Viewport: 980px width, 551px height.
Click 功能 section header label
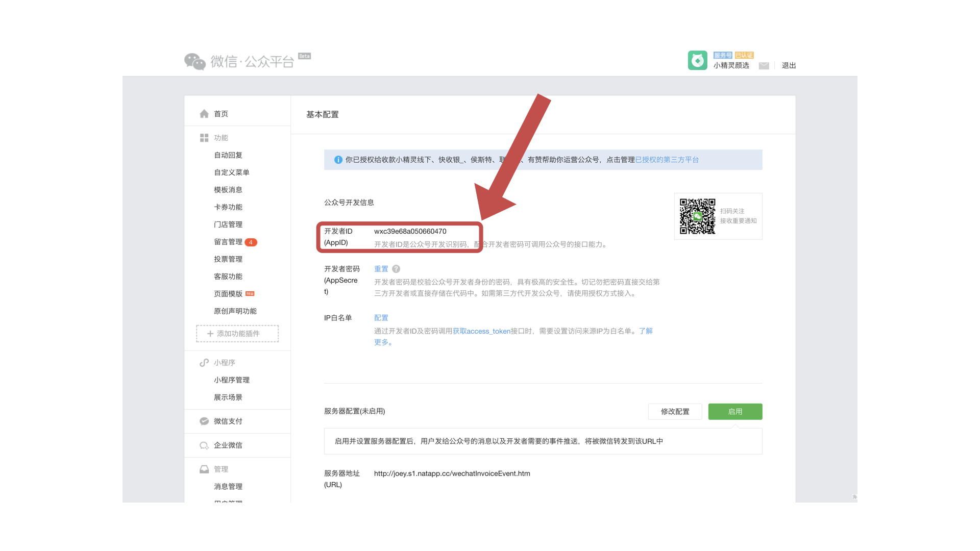coord(220,138)
